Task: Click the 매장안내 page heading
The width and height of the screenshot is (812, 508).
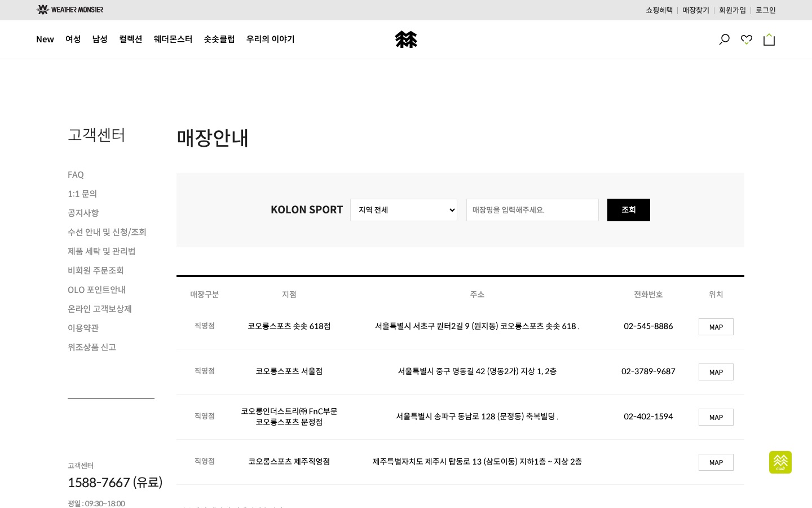Action: click(x=213, y=138)
